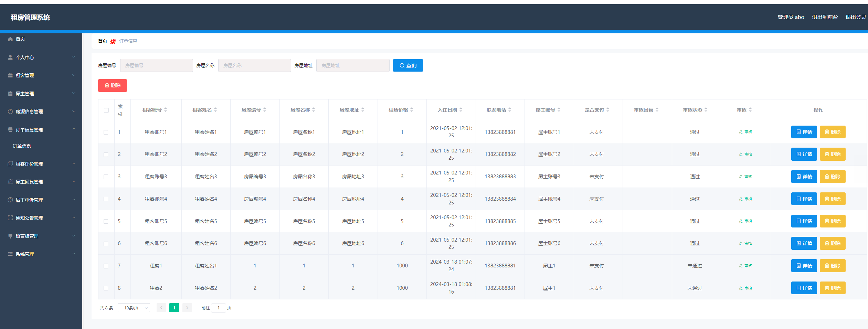Check the row checkbox for 租客账号1
Viewport: 868px width, 329px height.
pos(106,132)
